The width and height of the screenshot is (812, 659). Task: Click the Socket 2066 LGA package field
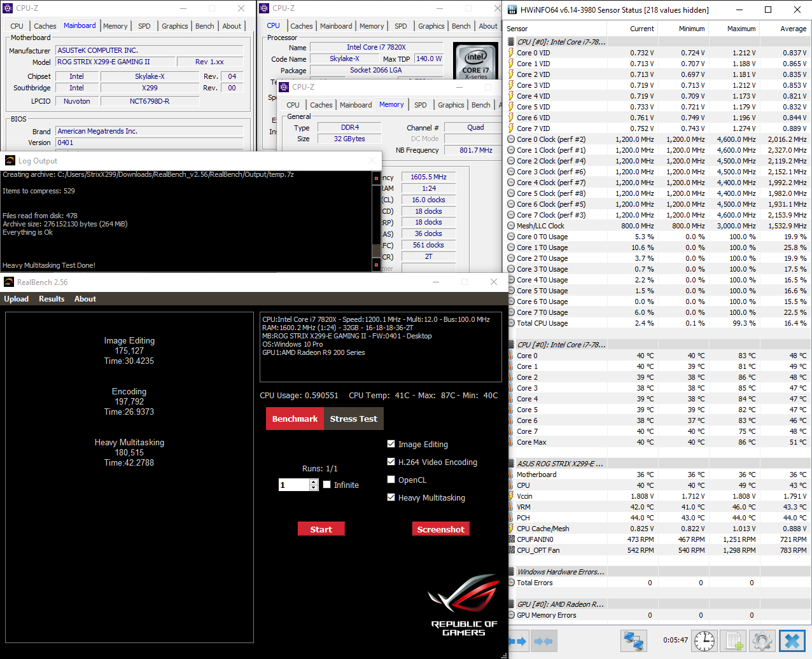click(376, 70)
